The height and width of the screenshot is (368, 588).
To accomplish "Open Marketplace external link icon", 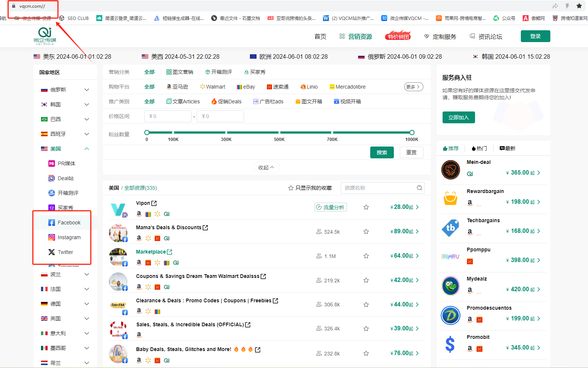I will [169, 252].
